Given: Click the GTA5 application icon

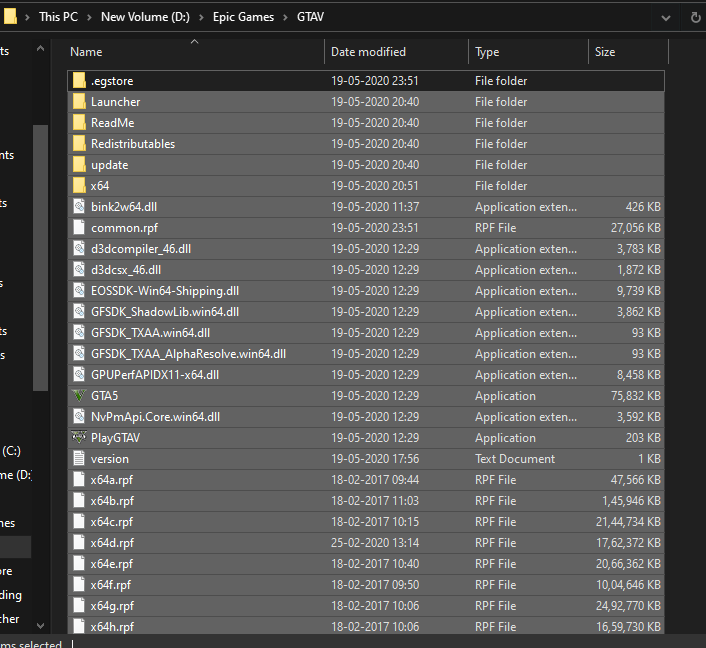Looking at the screenshot, I should (x=79, y=396).
